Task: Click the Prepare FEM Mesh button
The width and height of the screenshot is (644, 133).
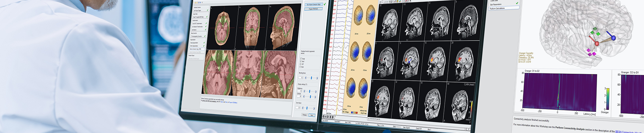Action: coord(314,9)
